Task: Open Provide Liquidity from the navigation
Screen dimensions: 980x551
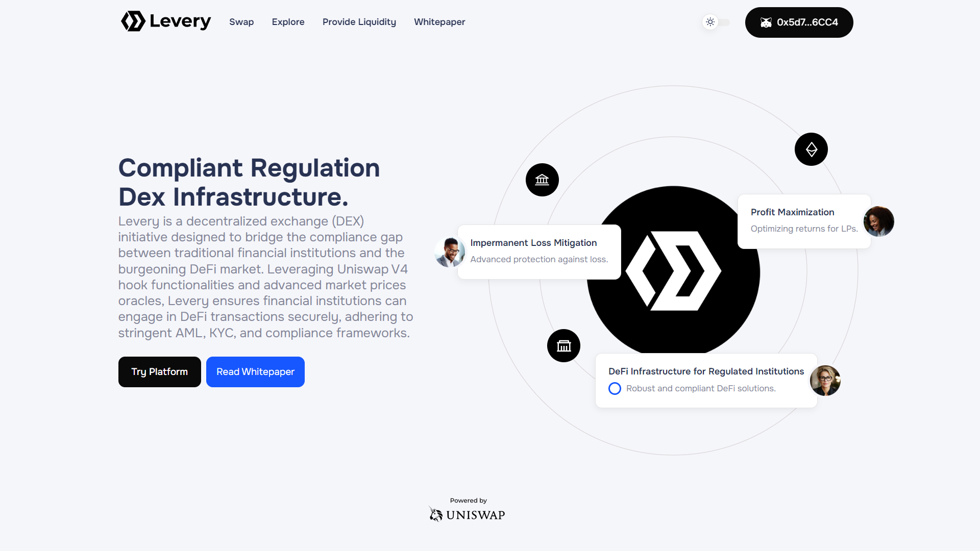Action: (359, 22)
